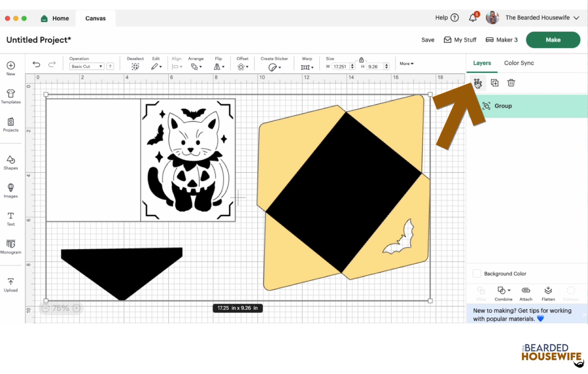Select the Shapes tool in the sidebar
This screenshot has width=588, height=374.
pos(11,162)
